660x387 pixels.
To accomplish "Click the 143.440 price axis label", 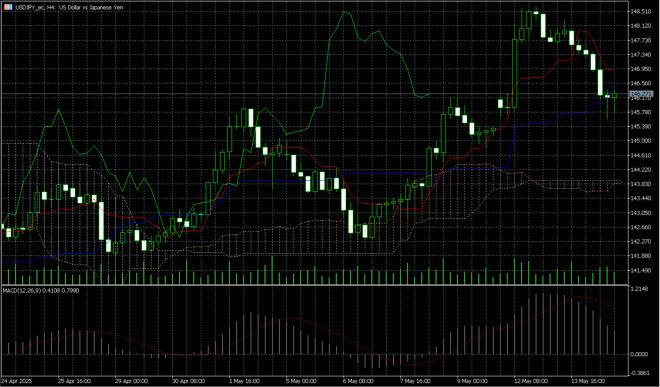I will coord(641,198).
